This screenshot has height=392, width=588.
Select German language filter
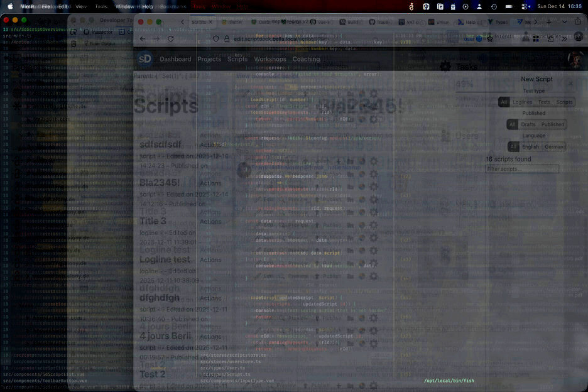[x=554, y=146]
